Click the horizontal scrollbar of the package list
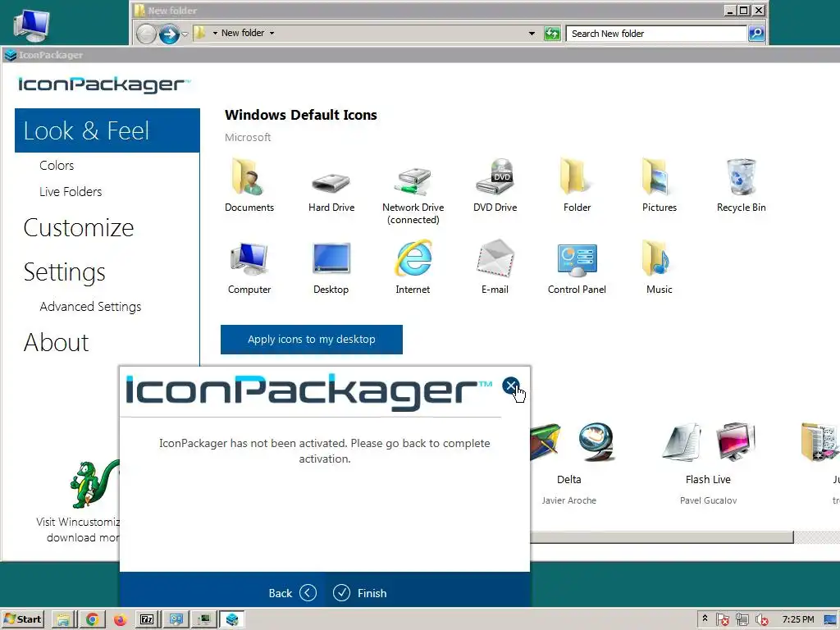This screenshot has width=840, height=630. (x=662, y=537)
